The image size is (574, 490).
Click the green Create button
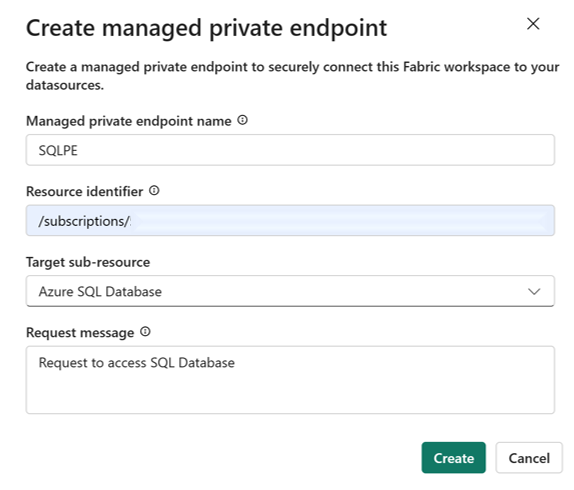[x=454, y=458]
